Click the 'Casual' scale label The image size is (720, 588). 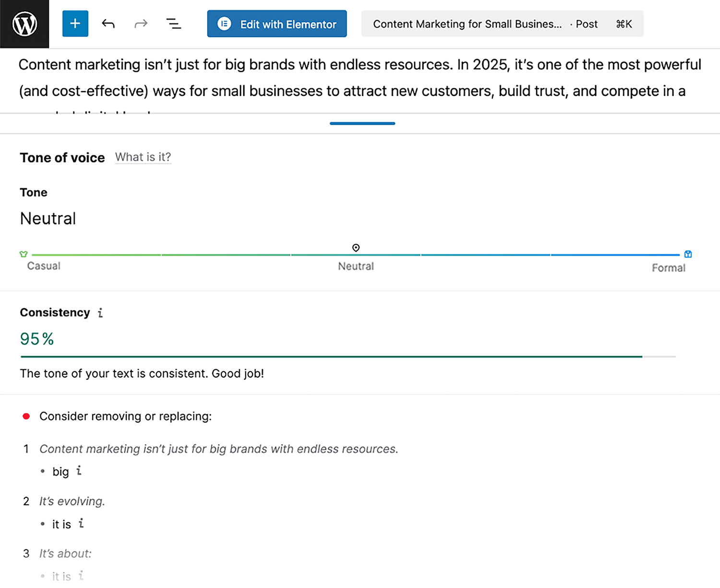point(44,266)
